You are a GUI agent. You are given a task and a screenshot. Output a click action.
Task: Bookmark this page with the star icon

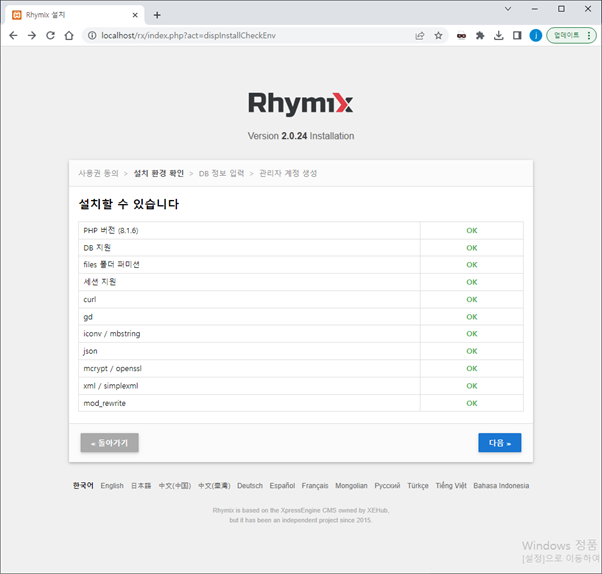[438, 36]
